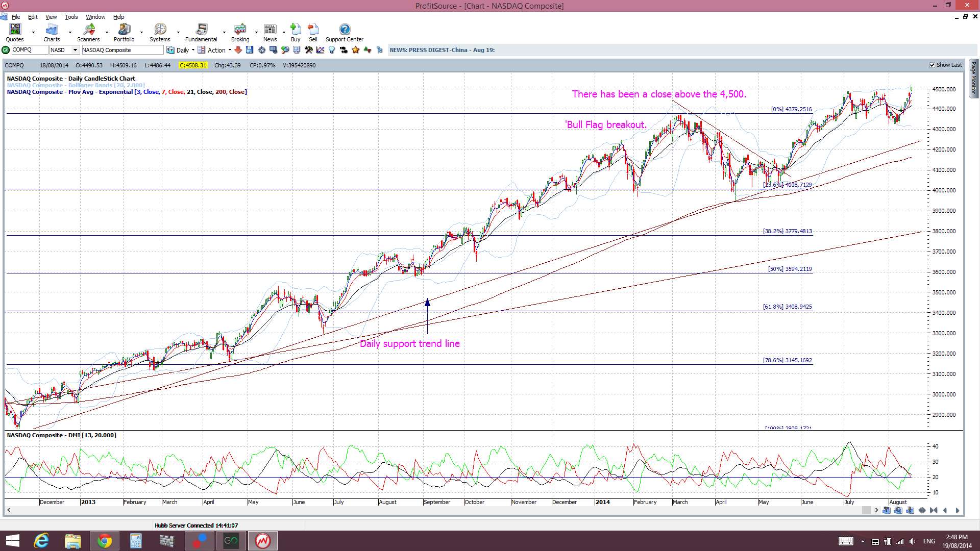Open the Broking tool
This screenshot has width=980, height=551.
240,33
